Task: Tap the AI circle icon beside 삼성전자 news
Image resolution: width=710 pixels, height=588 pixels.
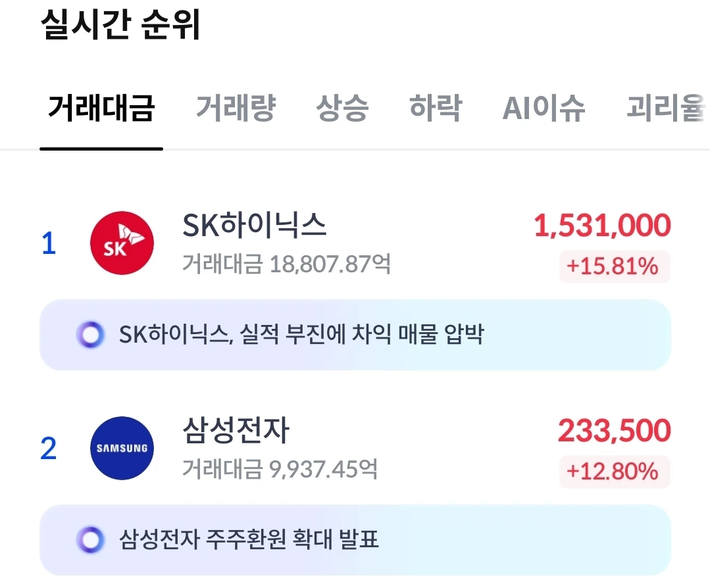Action: (91, 539)
